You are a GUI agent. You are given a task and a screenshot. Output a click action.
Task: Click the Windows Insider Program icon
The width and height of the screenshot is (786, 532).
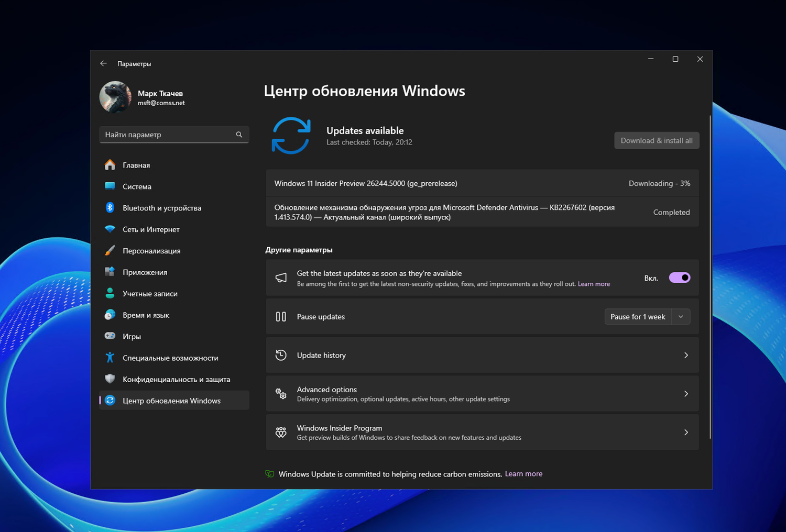click(281, 432)
